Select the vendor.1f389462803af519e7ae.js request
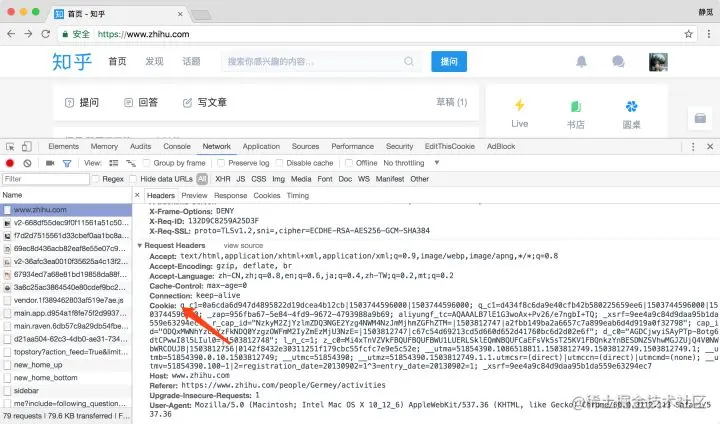Viewport: 720px width, 424px height. pos(66,300)
